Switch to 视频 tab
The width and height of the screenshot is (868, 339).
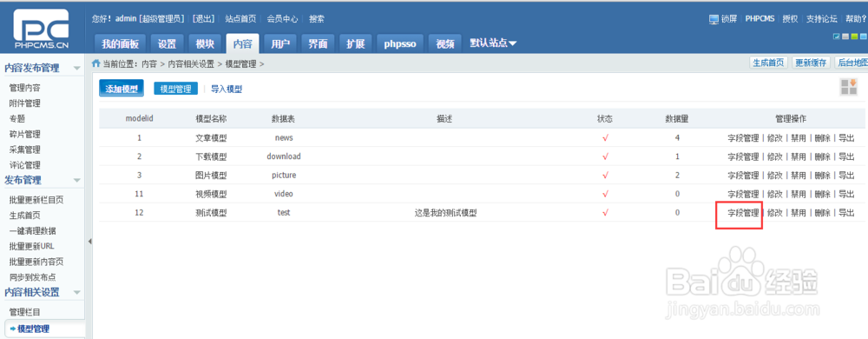[445, 44]
